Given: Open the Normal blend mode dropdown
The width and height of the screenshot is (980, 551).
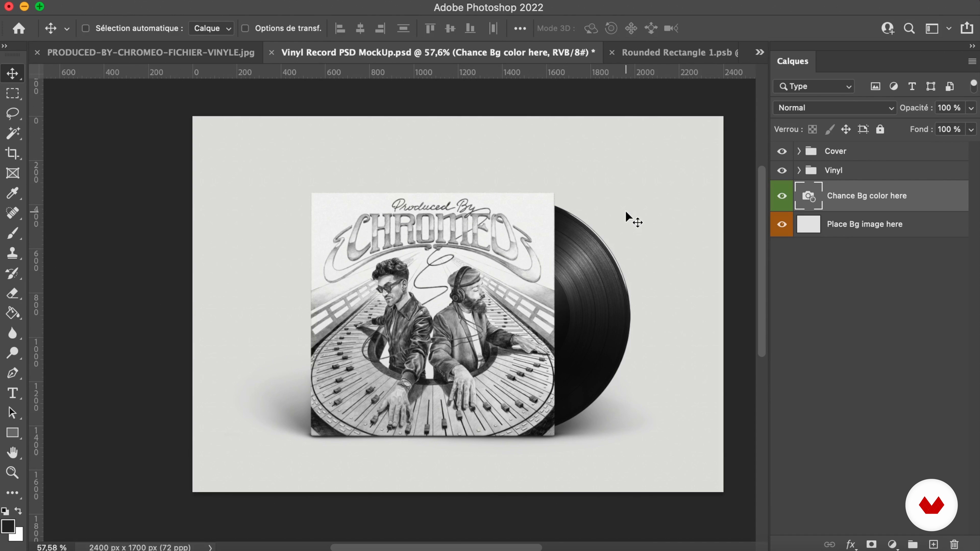Looking at the screenshot, I should click(835, 108).
